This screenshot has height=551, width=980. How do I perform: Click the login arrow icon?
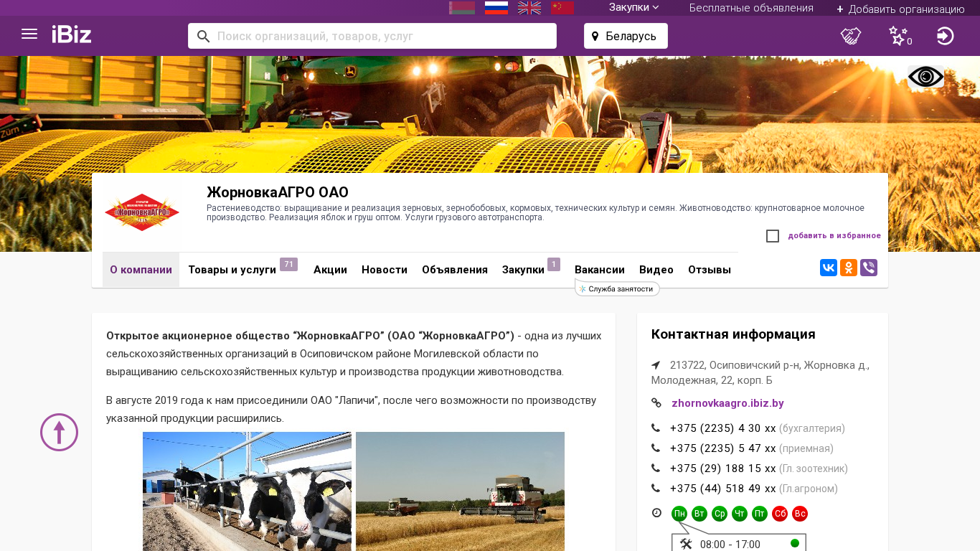tap(946, 36)
